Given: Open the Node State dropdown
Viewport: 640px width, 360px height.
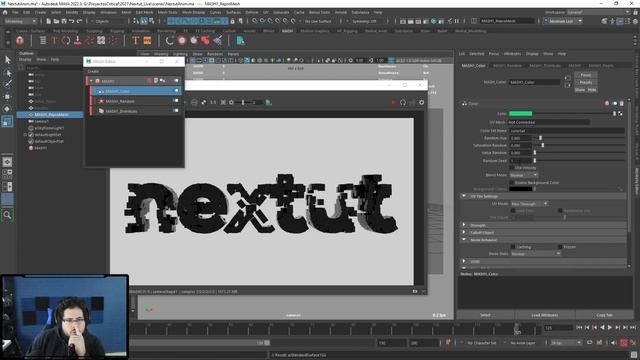Looking at the screenshot, I should (x=536, y=254).
